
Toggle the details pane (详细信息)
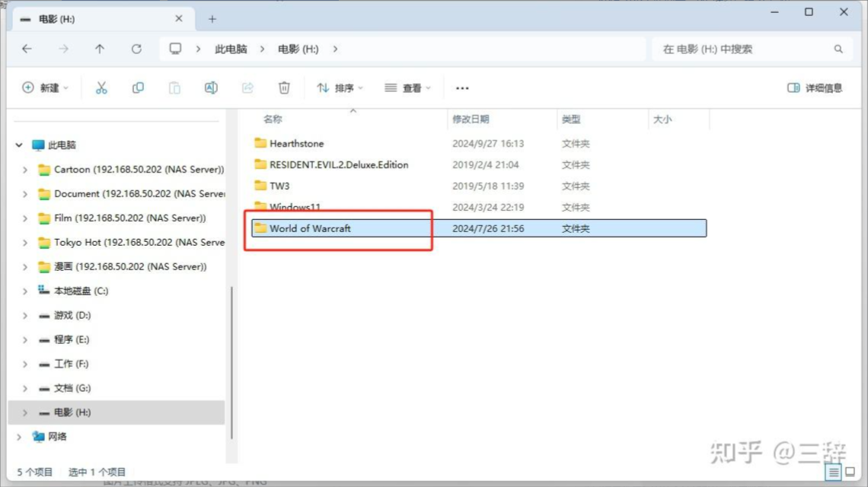point(815,88)
